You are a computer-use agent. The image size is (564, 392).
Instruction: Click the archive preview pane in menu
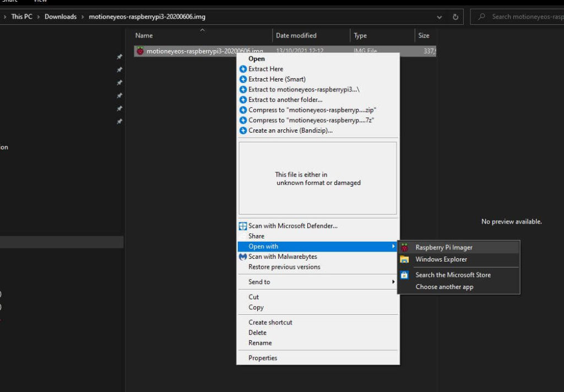coord(317,178)
